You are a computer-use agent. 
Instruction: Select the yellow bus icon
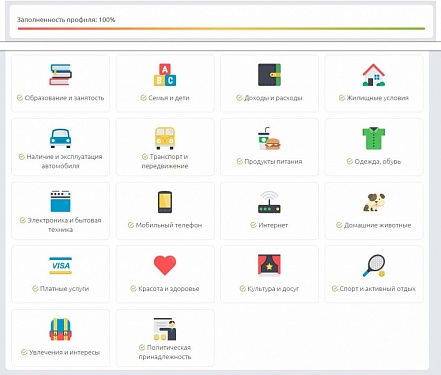click(x=165, y=138)
